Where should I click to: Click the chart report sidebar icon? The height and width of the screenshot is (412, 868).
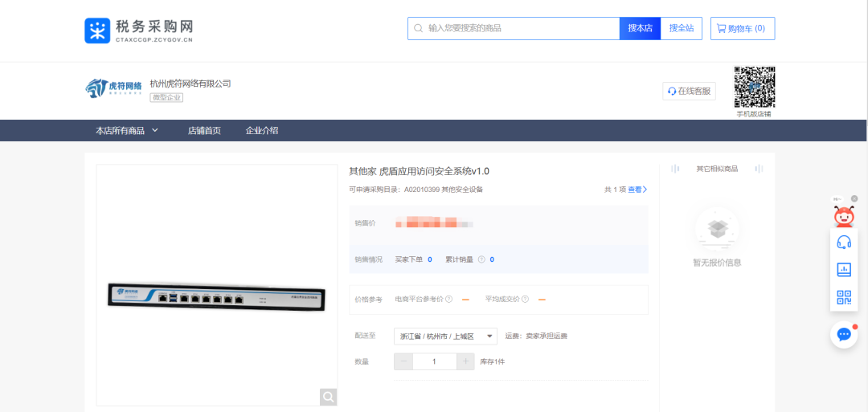point(844,270)
